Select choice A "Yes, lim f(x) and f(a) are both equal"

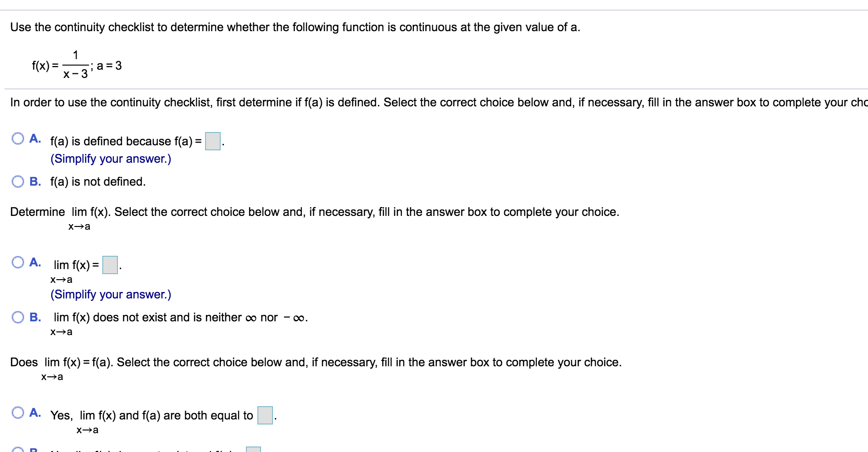(18, 412)
